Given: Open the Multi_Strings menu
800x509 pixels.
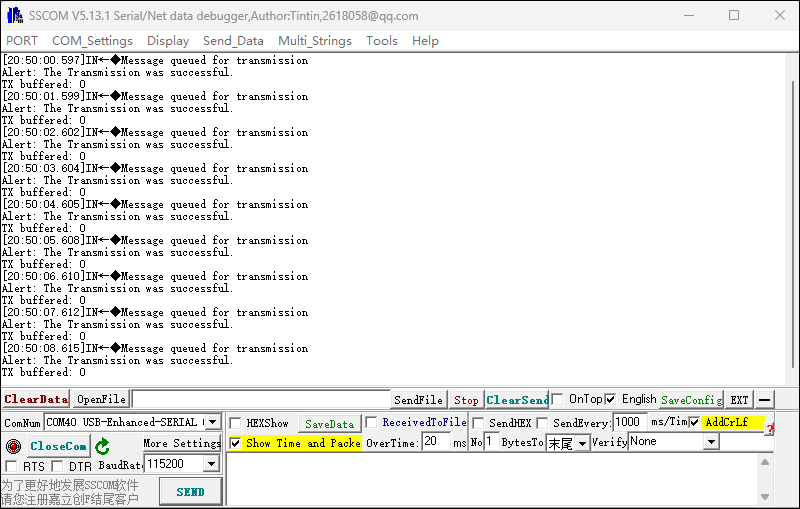Looking at the screenshot, I should 315,41.
